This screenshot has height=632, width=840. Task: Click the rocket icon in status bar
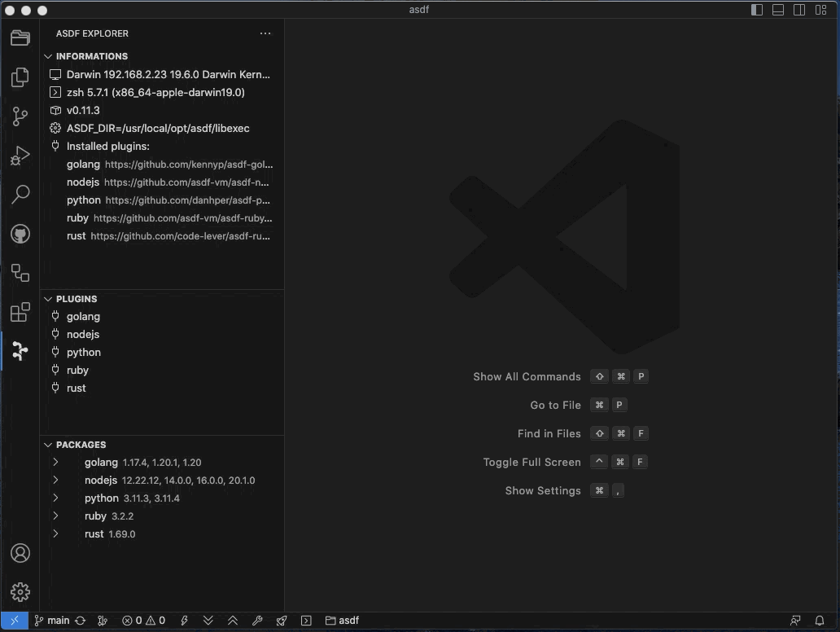click(x=282, y=621)
